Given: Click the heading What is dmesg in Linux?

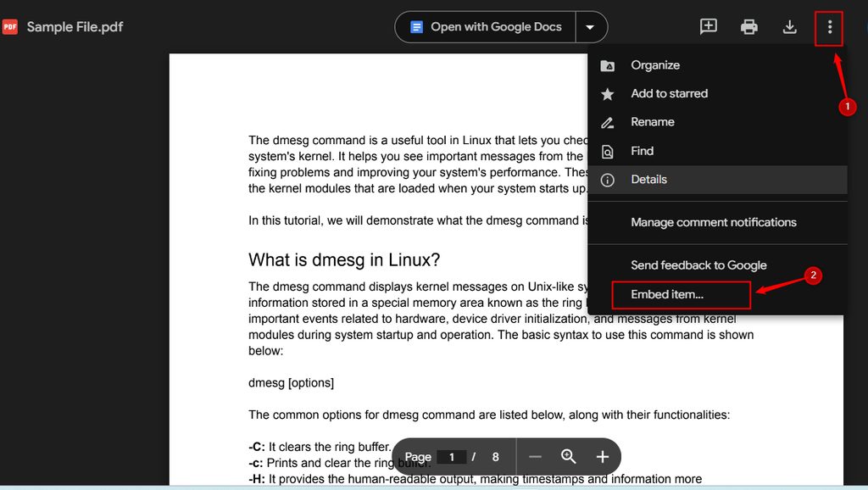Looking at the screenshot, I should click(x=344, y=259).
